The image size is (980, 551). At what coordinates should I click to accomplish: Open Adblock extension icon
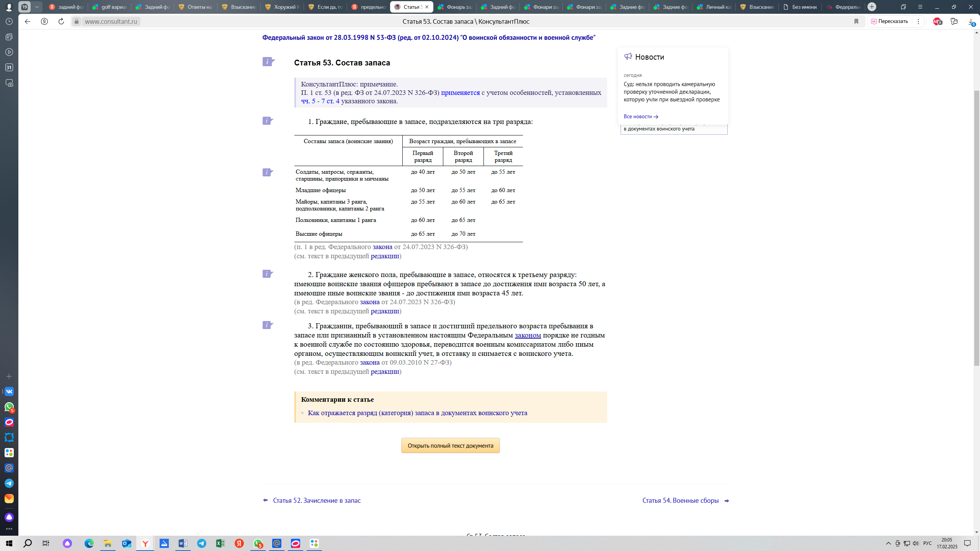coord(937,22)
